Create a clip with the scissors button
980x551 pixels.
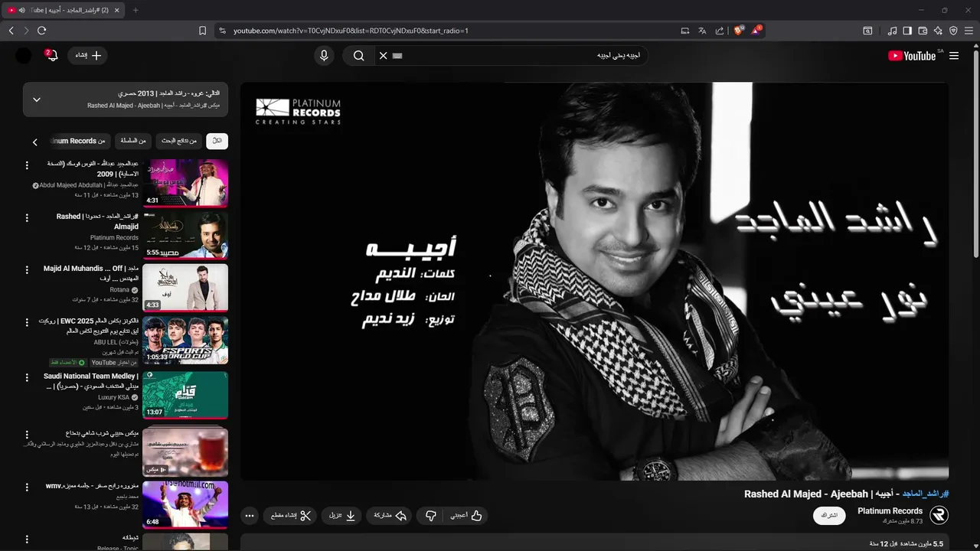[x=290, y=516]
